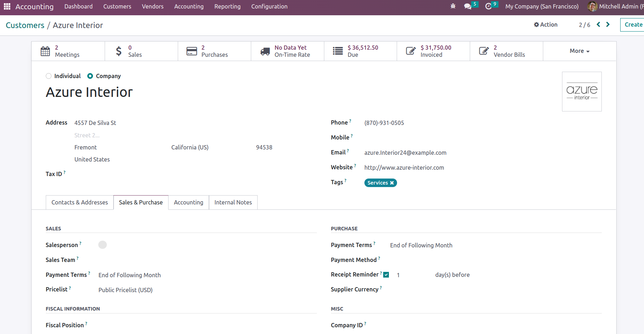Screen dimensions: 644x334
Task: Click Salesperson empty avatar circle
Action: click(103, 245)
